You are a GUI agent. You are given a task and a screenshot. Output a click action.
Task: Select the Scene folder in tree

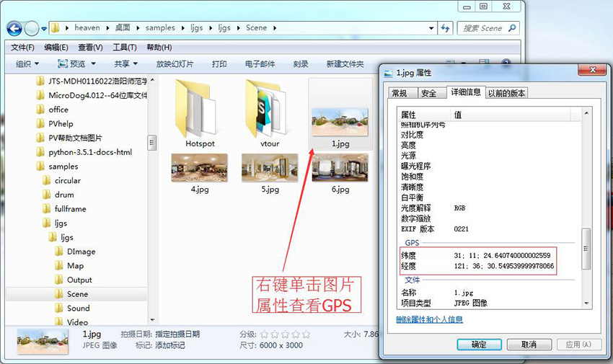coord(77,294)
